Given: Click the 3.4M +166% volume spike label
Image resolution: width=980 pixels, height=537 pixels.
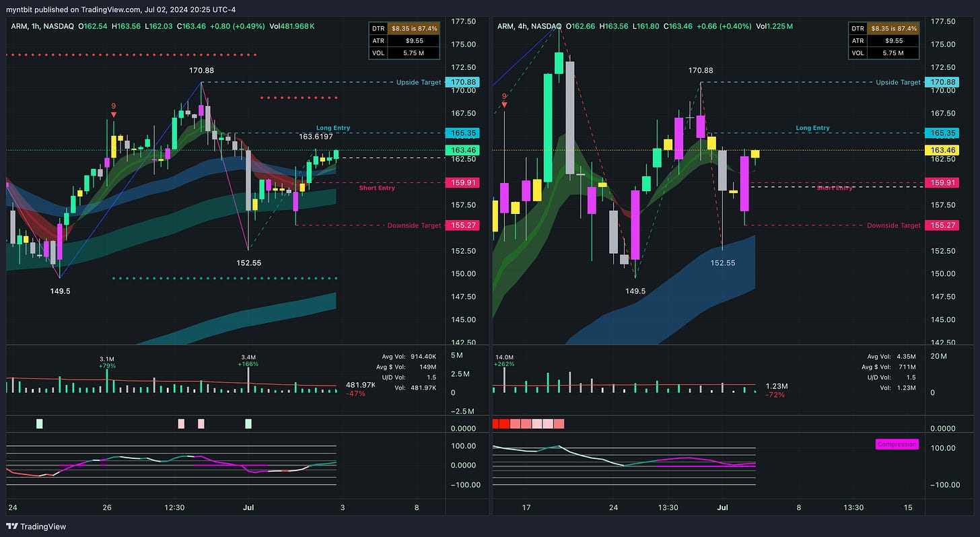Looking at the screenshot, I should click(249, 361).
